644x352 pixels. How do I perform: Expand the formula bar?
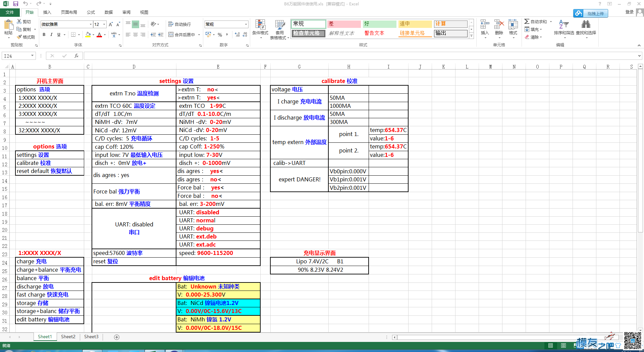coord(639,56)
